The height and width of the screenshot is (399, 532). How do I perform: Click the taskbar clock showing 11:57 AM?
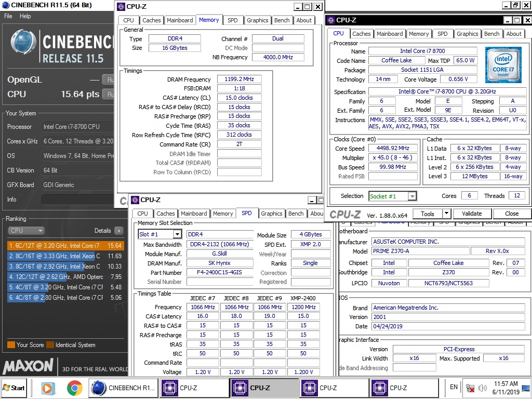(506, 384)
